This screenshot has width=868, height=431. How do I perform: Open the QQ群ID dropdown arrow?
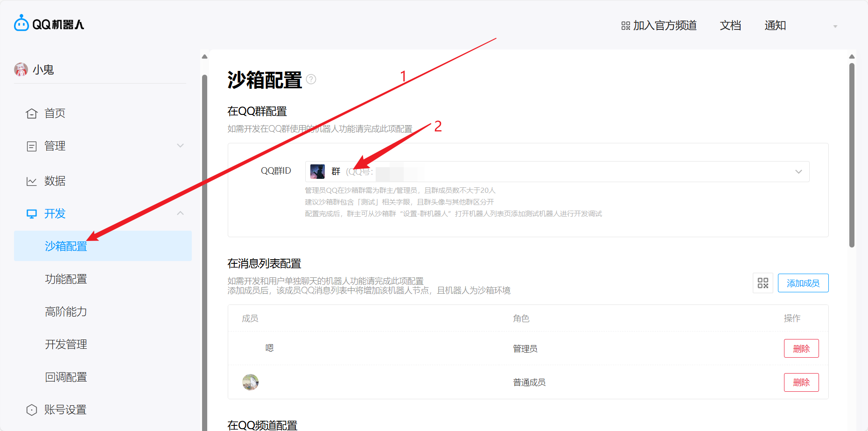pyautogui.click(x=798, y=172)
